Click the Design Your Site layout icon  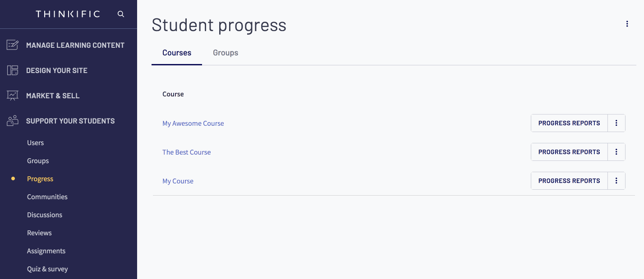(13, 70)
